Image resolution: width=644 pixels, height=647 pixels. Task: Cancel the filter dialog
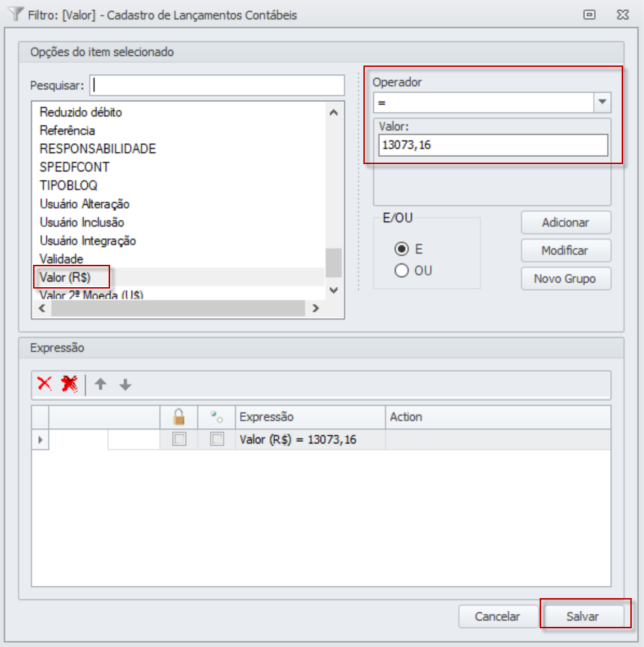497,616
